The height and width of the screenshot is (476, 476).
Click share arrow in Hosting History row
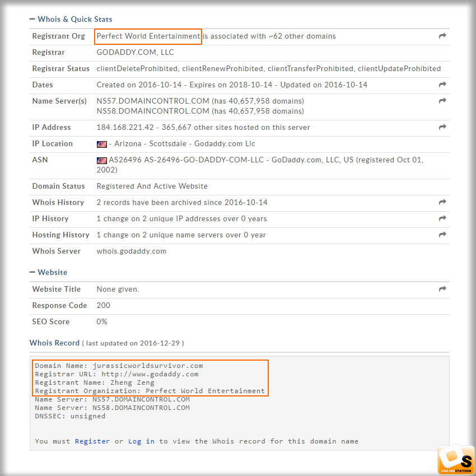click(442, 234)
